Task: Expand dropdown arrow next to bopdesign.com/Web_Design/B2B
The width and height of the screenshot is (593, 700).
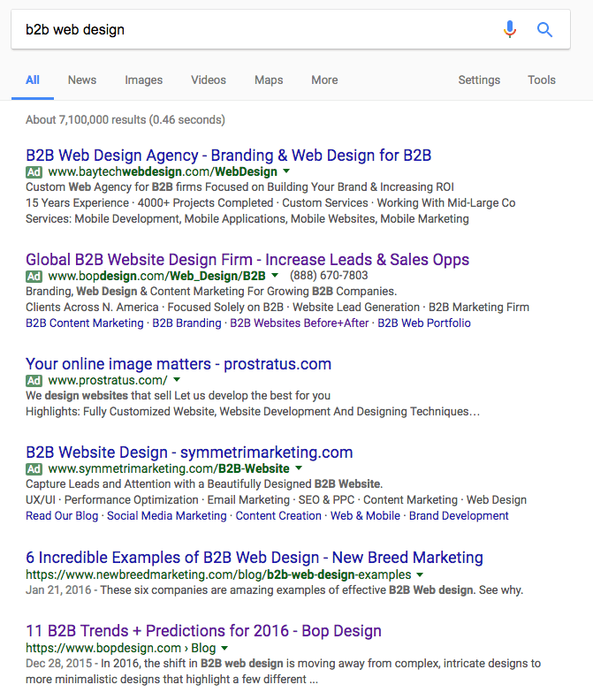Action: click(275, 275)
